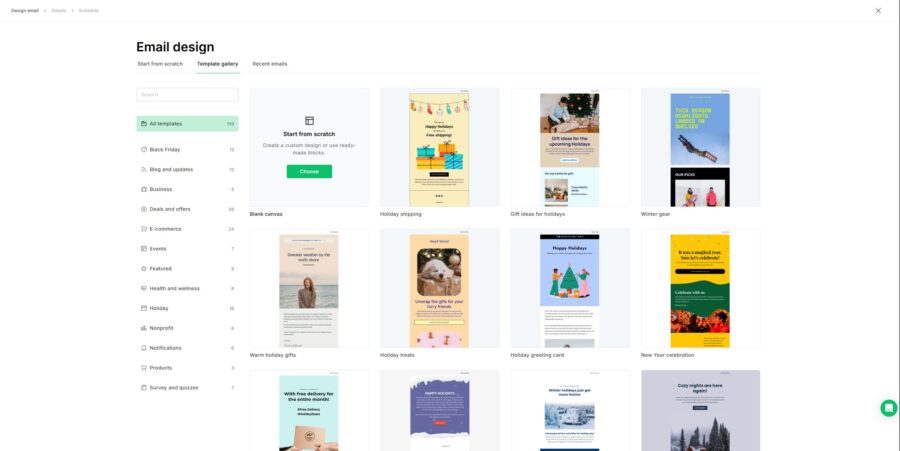Image resolution: width=900 pixels, height=451 pixels.
Task: Click layout icon above Start from scratch
Action: click(x=309, y=120)
